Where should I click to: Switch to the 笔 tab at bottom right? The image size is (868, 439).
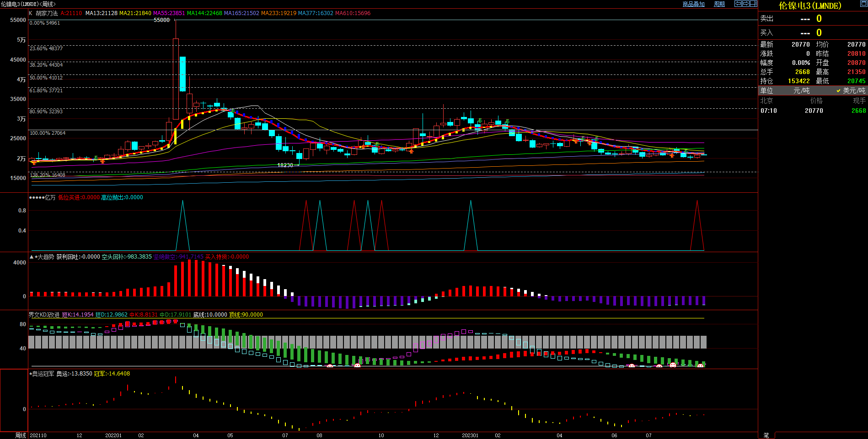tap(766, 435)
